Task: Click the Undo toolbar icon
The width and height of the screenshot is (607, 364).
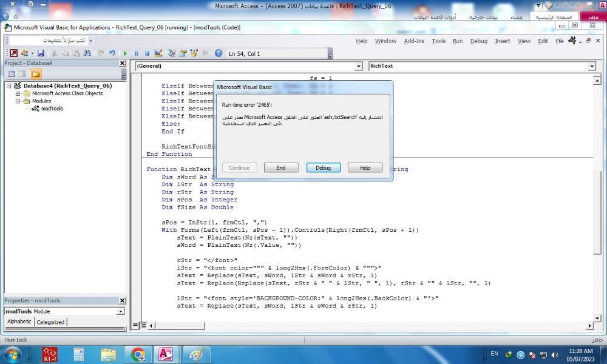Action: [x=112, y=53]
